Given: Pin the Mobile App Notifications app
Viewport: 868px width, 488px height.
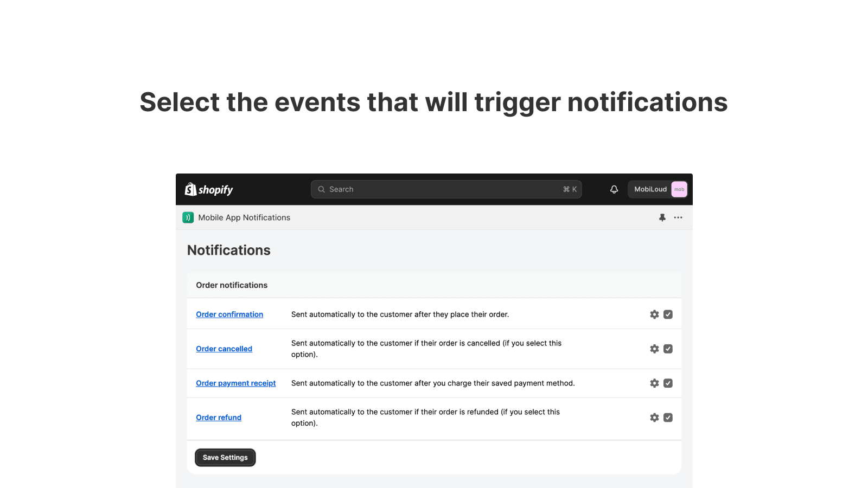Looking at the screenshot, I should (662, 217).
